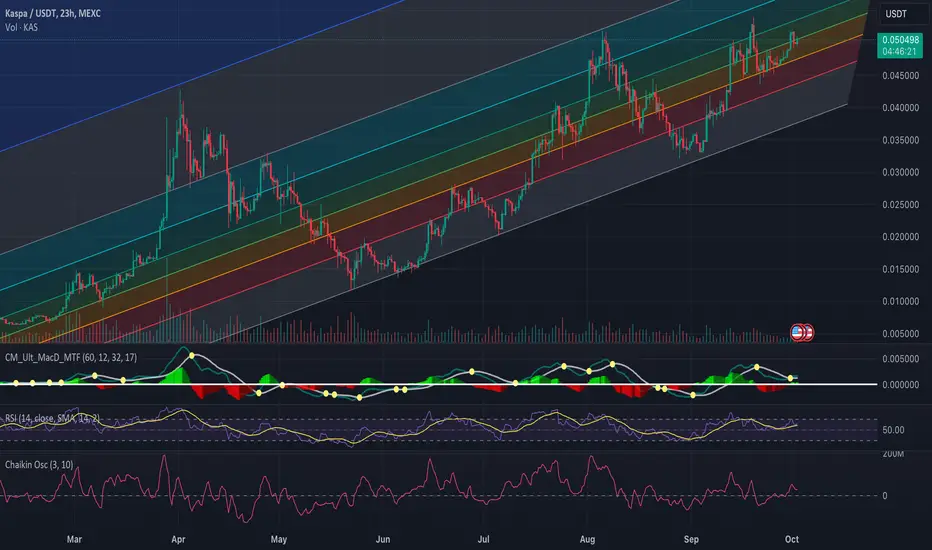Select the RSI (14, close, SMA) label
This screenshot has width=932, height=550.
tap(52, 419)
